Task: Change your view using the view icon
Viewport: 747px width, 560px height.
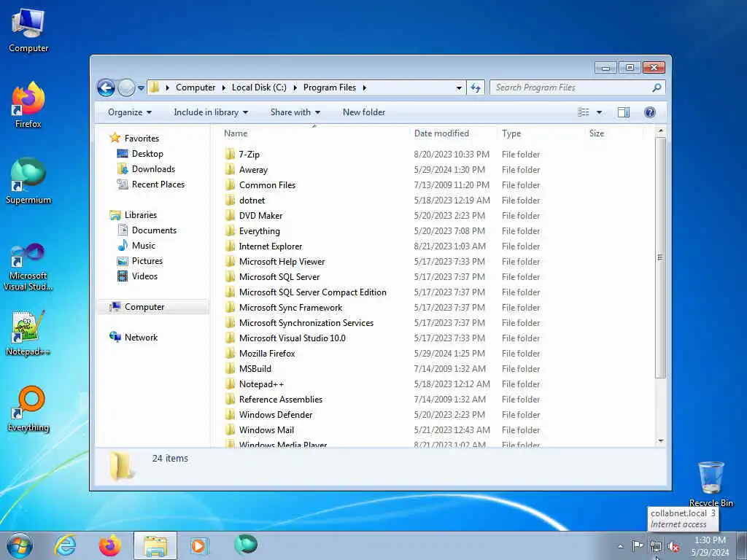Action: tap(584, 112)
